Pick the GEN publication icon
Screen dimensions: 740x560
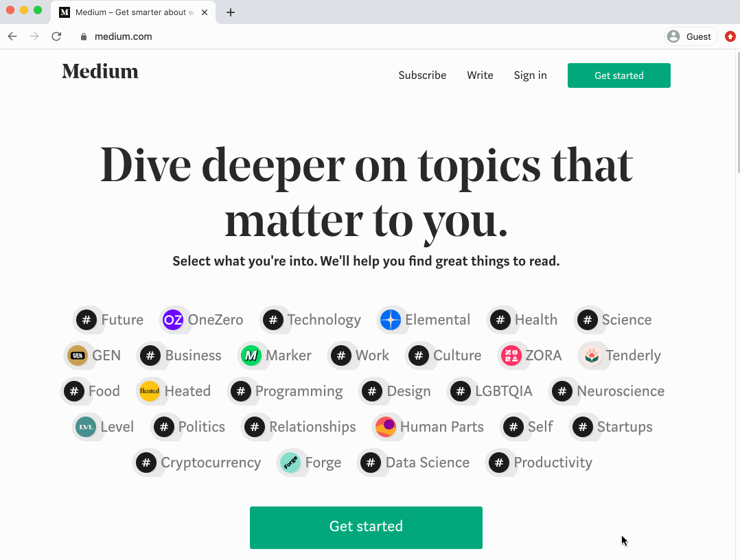[78, 355]
